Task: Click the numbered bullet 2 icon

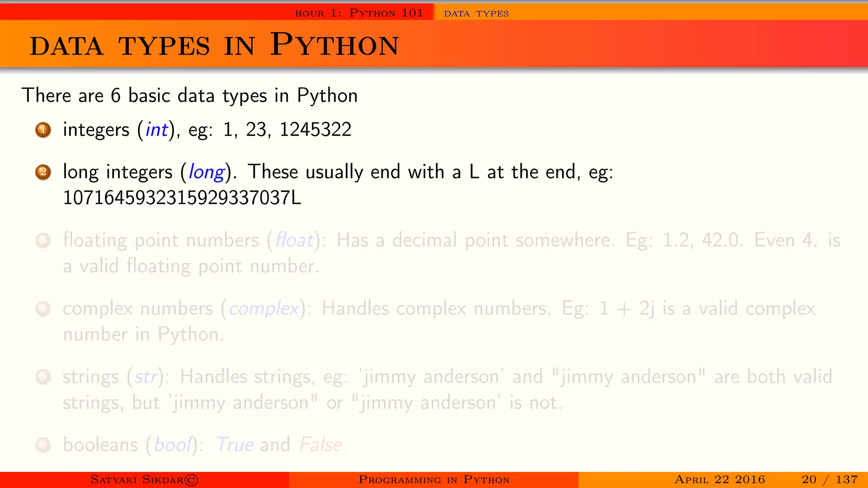Action: [43, 172]
